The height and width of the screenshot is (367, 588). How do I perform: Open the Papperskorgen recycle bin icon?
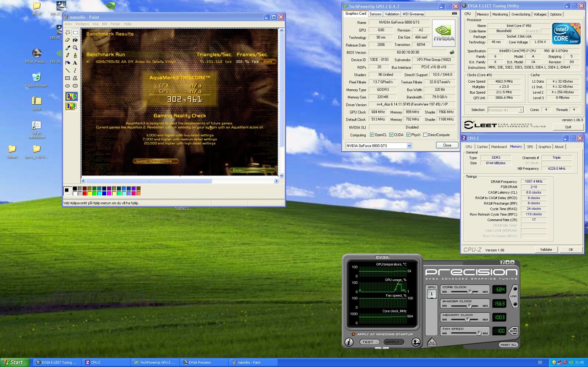click(x=36, y=80)
